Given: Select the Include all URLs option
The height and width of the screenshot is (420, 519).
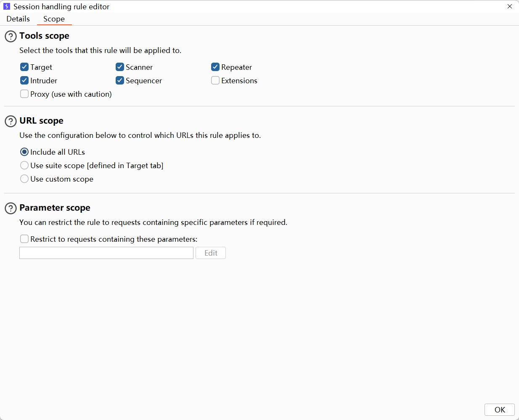Looking at the screenshot, I should 24,152.
